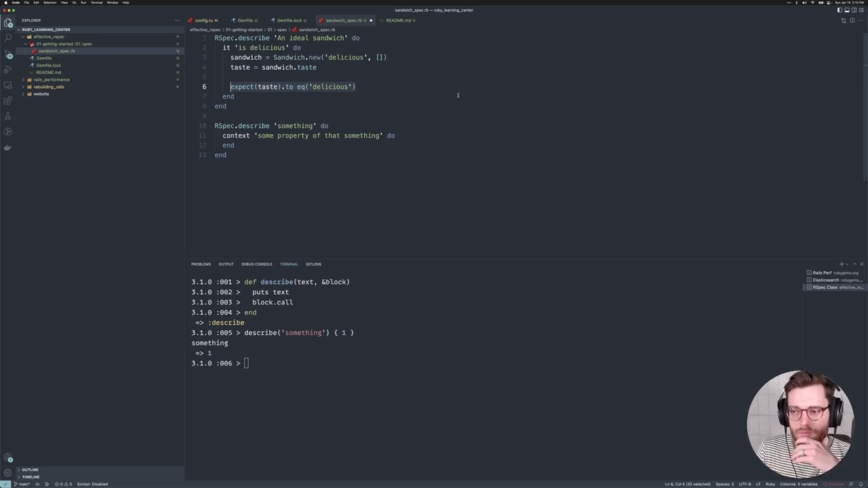Click the open changes icon in editor toolbar
Viewport: 868px width, 488px height.
tap(844, 20)
